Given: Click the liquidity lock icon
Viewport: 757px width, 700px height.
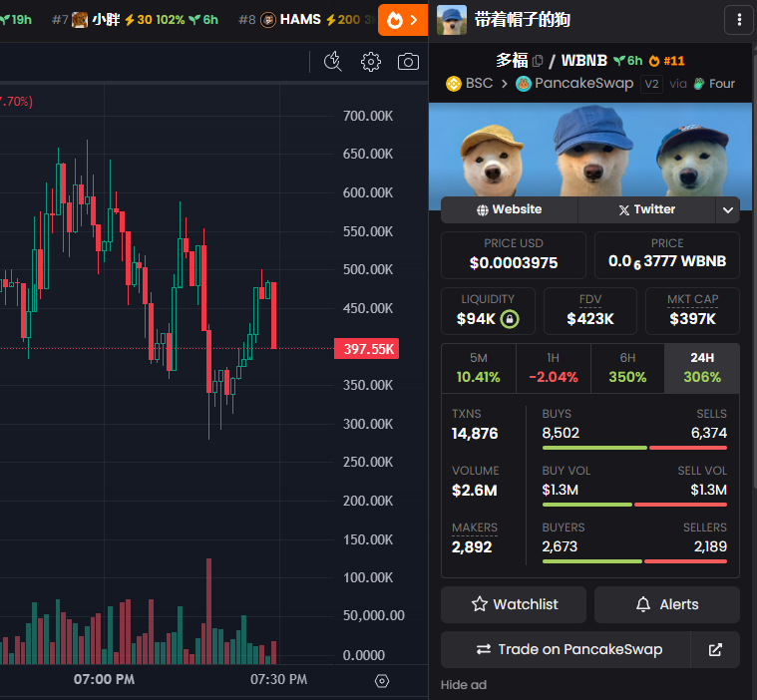Looking at the screenshot, I should pyautogui.click(x=510, y=319).
